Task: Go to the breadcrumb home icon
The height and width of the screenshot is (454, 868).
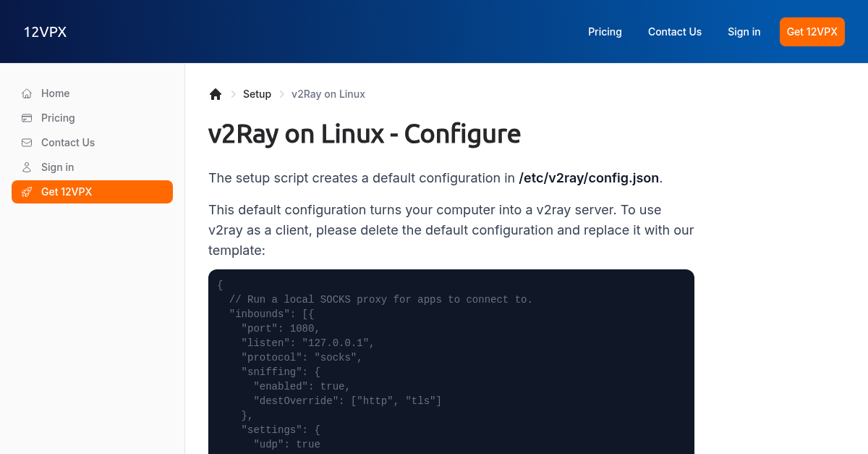Action: (x=216, y=94)
